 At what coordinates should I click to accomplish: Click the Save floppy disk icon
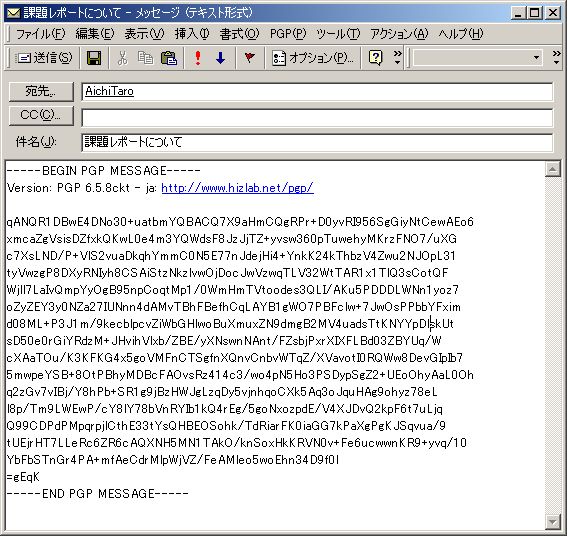pos(94,58)
